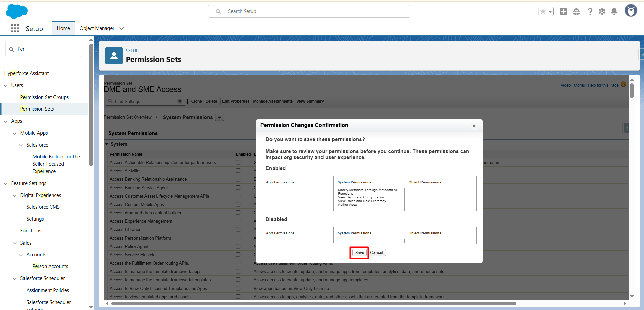The height and width of the screenshot is (310, 644).
Task: Open the global actions plus icon
Action: click(563, 11)
